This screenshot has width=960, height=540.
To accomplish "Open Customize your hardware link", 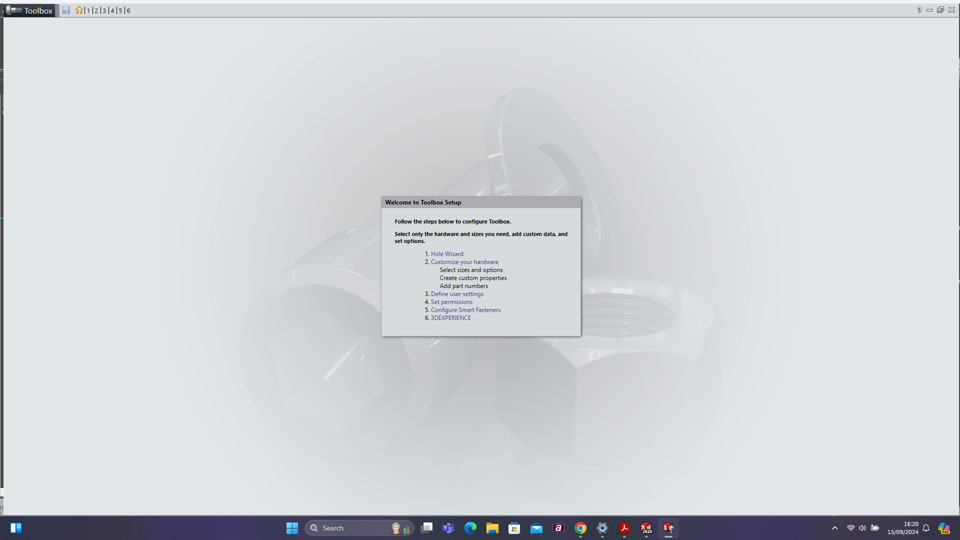I will click(465, 262).
